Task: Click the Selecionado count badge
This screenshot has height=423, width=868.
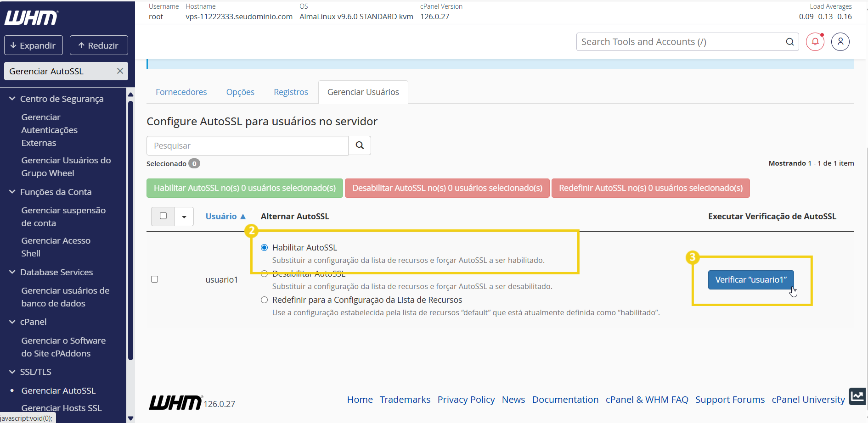Action: tap(194, 163)
